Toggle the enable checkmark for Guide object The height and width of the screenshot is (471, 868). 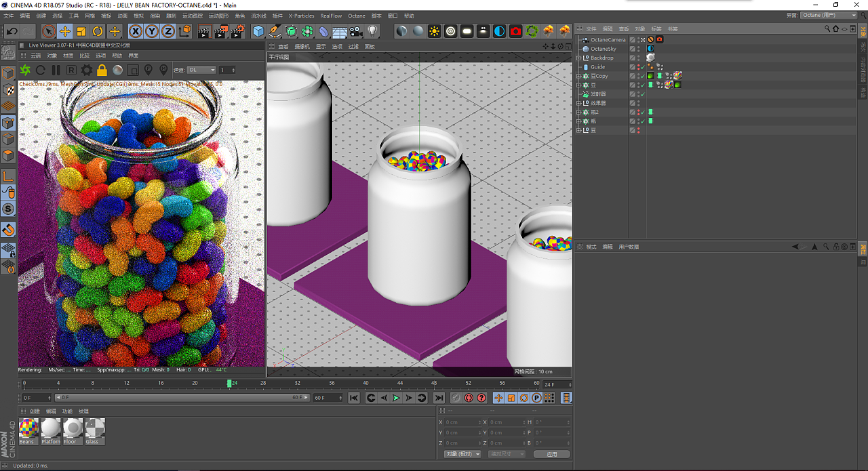coord(642,67)
